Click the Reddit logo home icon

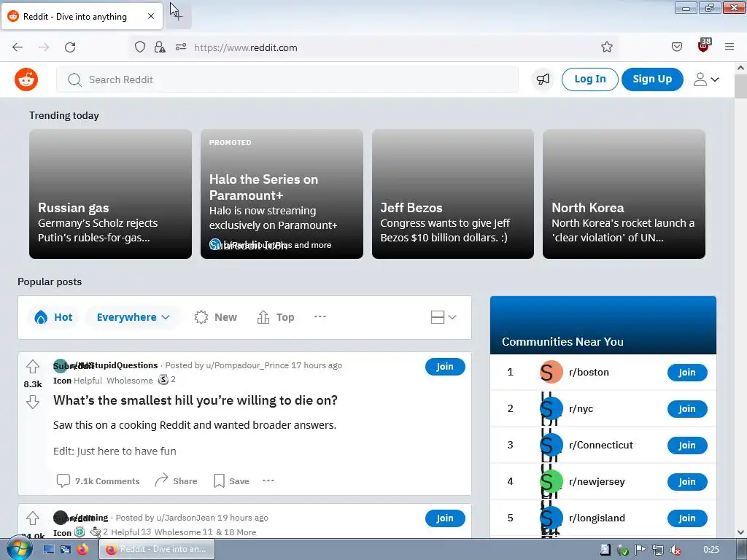tap(26, 79)
